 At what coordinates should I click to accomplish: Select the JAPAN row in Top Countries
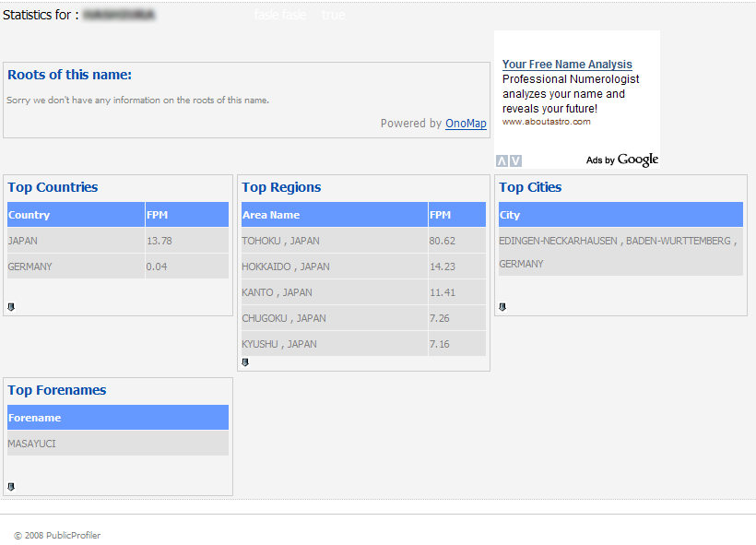point(24,241)
